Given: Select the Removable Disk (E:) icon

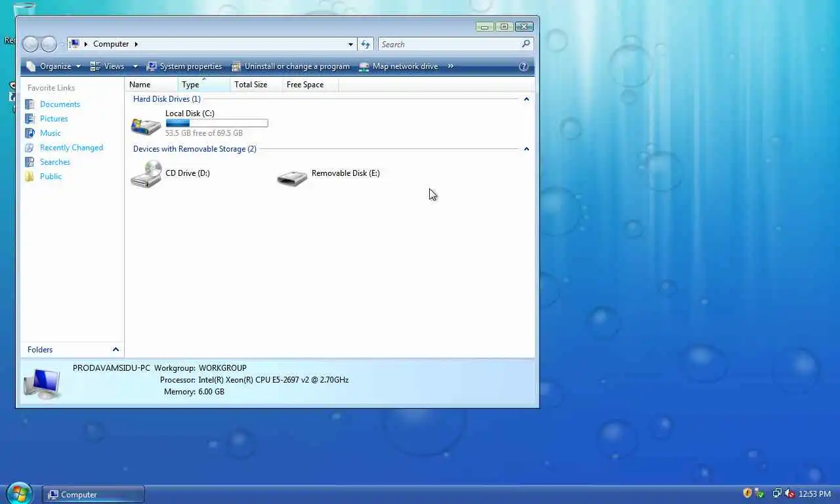Looking at the screenshot, I should coord(292,178).
